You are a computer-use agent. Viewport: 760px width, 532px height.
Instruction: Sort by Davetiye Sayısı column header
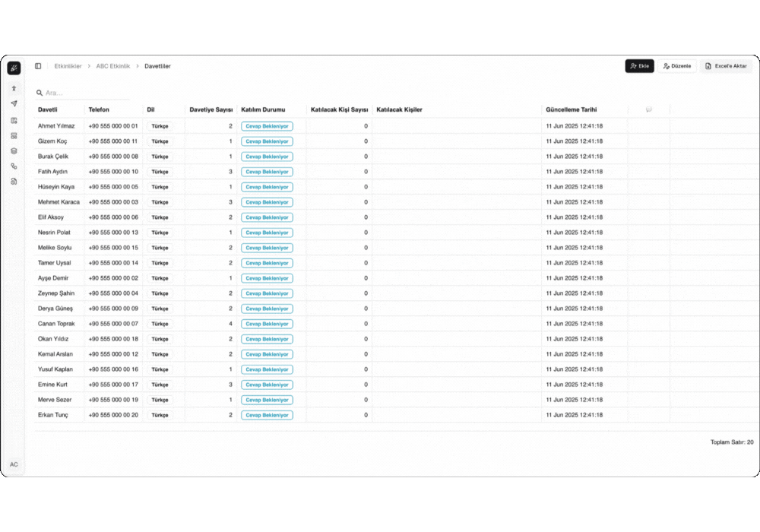(x=211, y=109)
